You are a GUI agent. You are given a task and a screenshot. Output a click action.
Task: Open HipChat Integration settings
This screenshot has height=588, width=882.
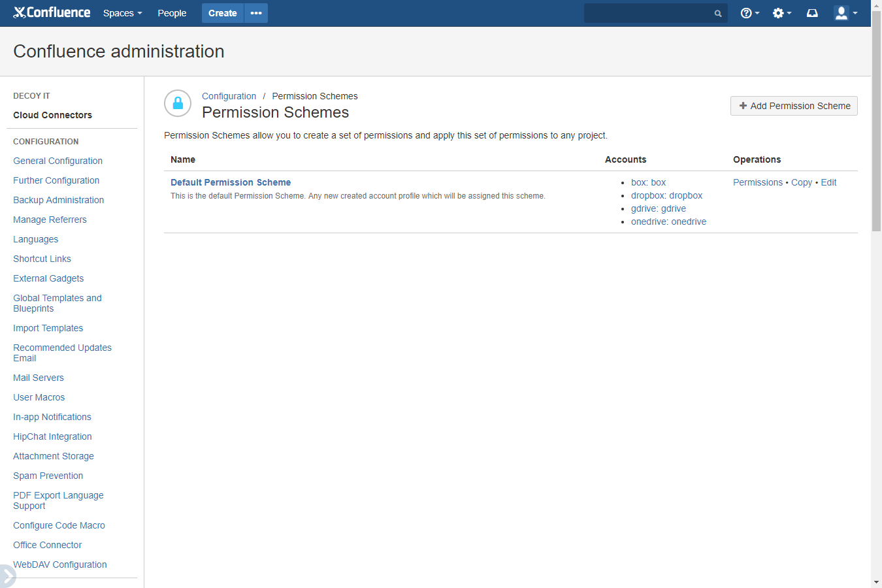click(52, 436)
